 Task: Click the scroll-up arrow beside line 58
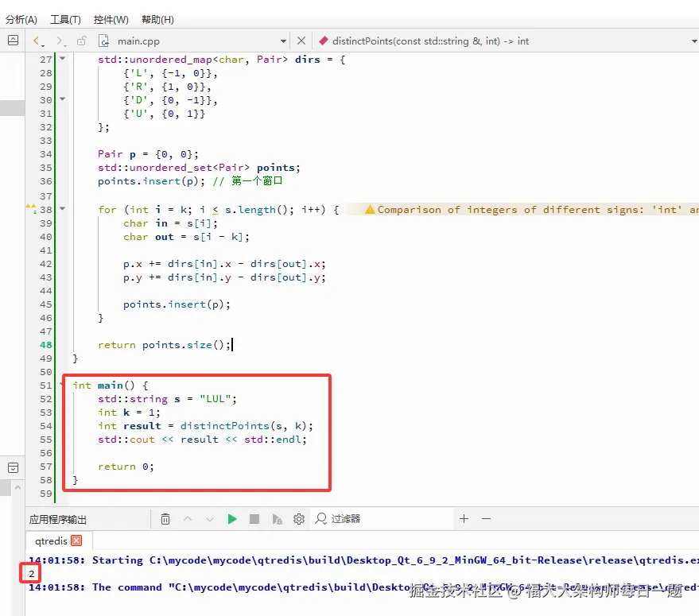17,487
